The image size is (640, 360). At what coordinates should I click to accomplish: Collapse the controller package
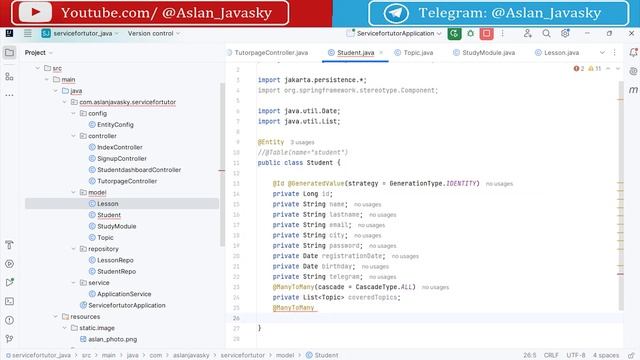(73, 136)
